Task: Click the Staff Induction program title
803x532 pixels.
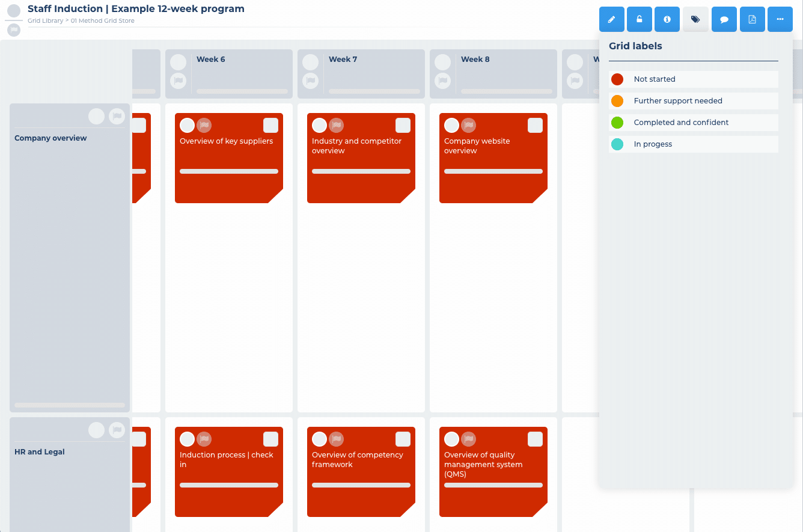Action: pyautogui.click(x=136, y=8)
